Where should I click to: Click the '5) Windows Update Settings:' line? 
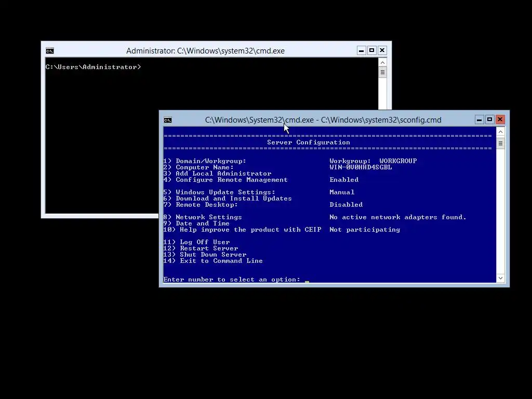(x=219, y=192)
